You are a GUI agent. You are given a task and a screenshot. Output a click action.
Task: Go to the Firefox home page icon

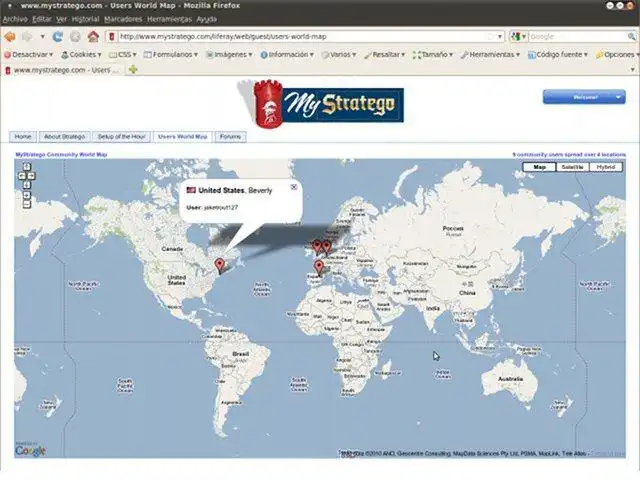tap(93, 37)
